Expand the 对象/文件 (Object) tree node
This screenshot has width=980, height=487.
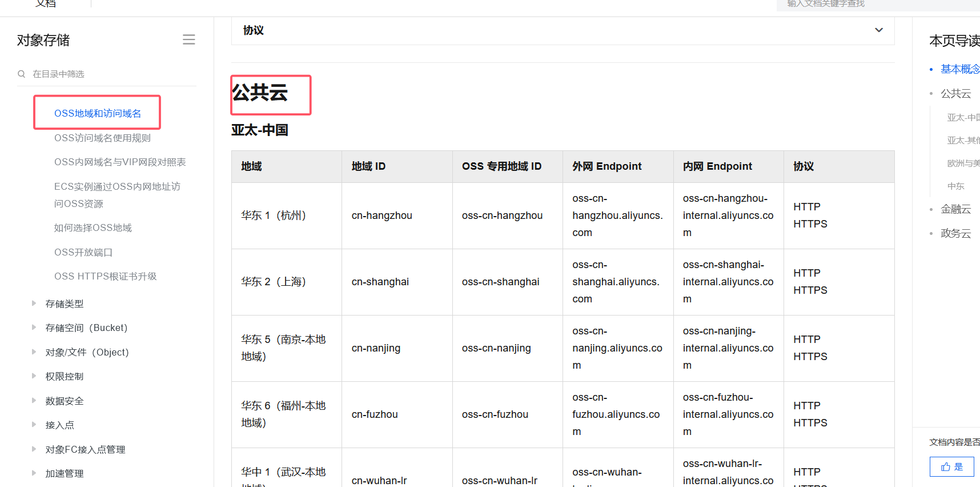pos(34,352)
